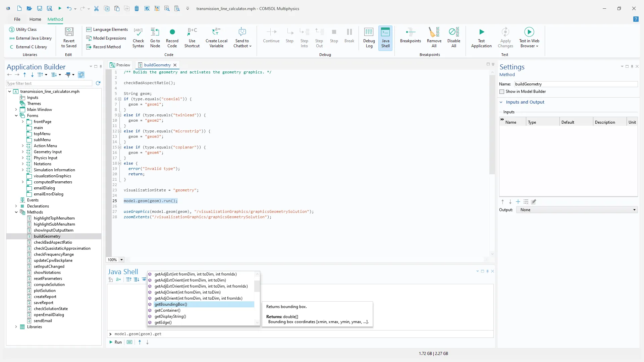
Task: Collapse the else block fold on line 18
Action: click(119, 163)
